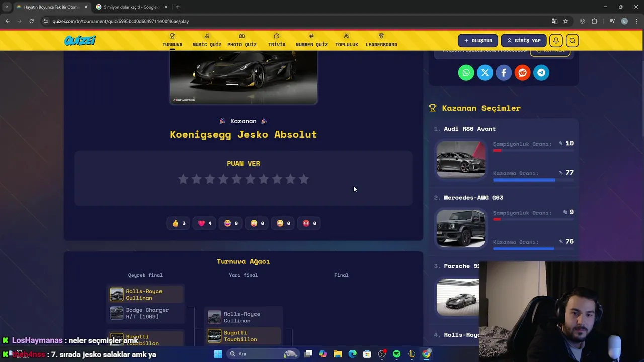Viewport: 644px width, 362px height.
Task: Open League of Legends from the taskbar
Action: pyautogui.click(x=412, y=354)
